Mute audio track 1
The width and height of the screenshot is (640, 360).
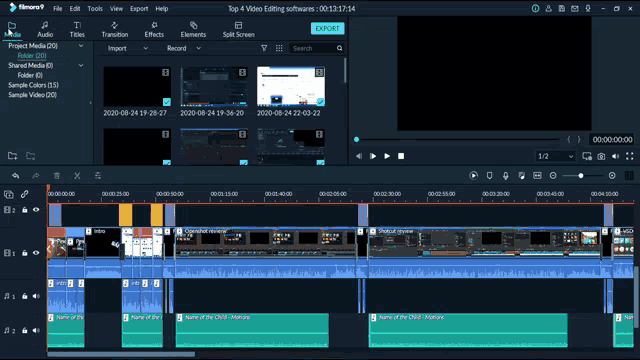coord(36,296)
